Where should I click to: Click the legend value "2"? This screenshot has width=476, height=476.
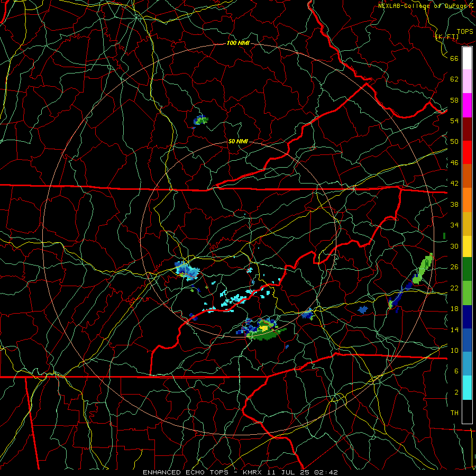[x=456, y=392]
